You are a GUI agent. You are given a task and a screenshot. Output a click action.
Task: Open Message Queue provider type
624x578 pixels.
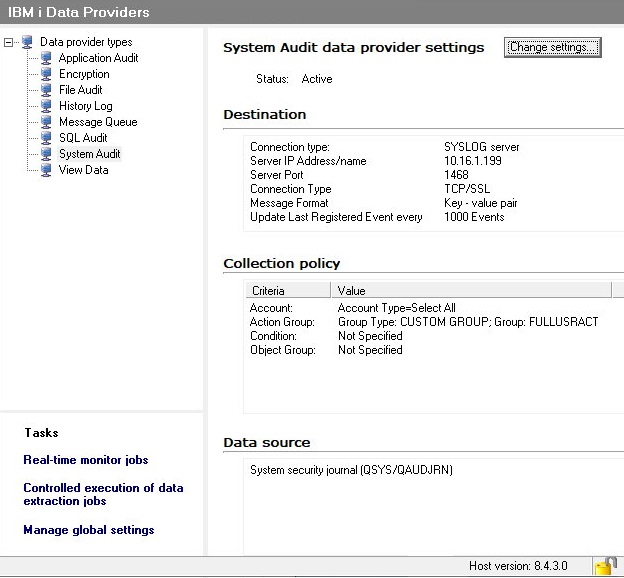[x=98, y=122]
